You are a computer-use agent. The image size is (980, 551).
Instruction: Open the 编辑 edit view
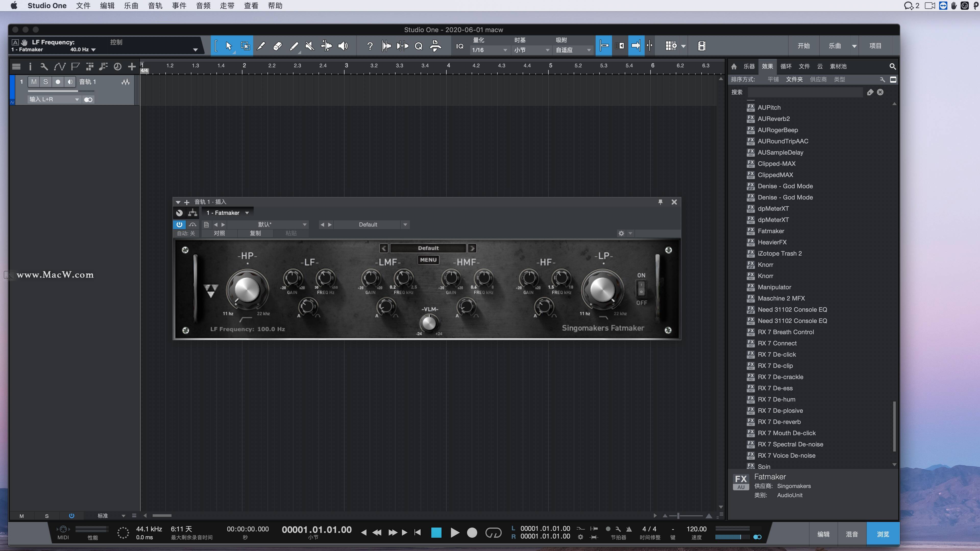[x=823, y=534]
